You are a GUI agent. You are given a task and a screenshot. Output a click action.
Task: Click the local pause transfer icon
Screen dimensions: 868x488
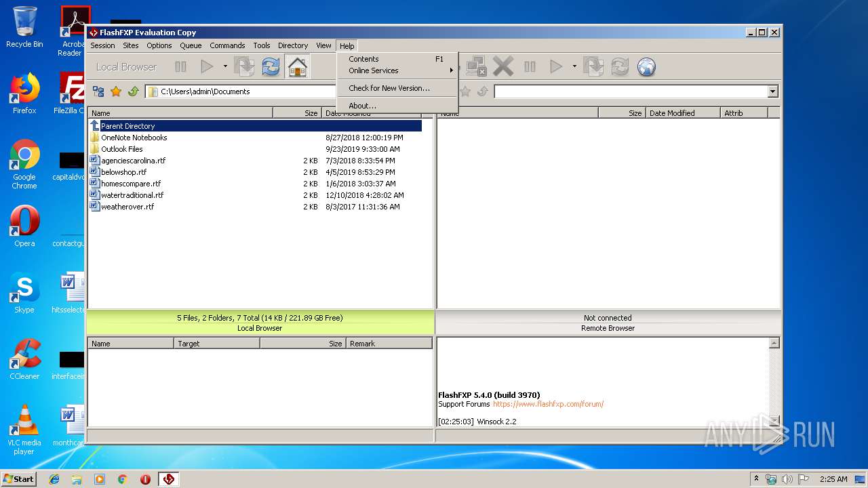click(180, 66)
